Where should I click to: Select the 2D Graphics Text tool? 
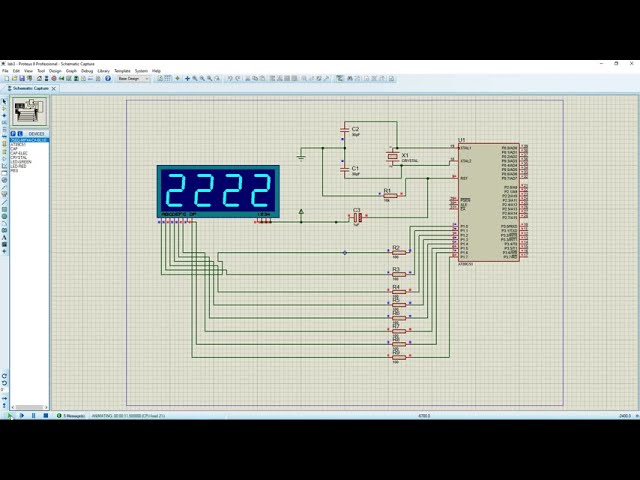coord(4,238)
